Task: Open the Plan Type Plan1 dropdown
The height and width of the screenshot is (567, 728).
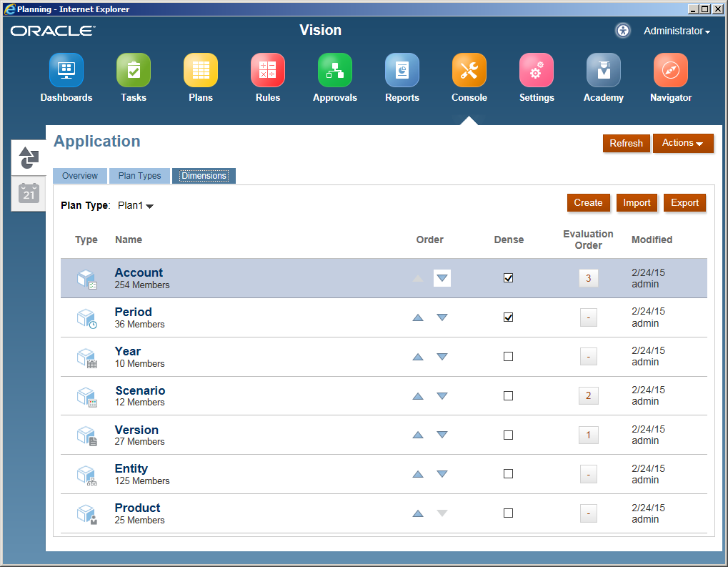Action: 136,205
